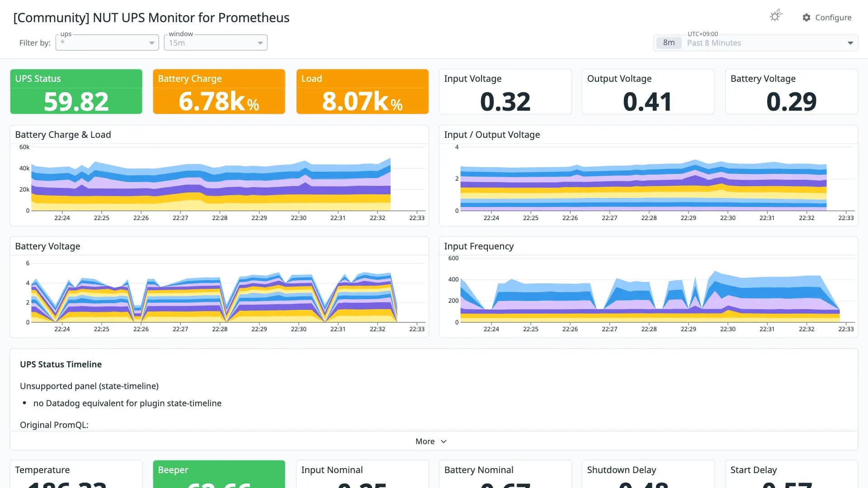Click the Start Delay widget header

(754, 470)
